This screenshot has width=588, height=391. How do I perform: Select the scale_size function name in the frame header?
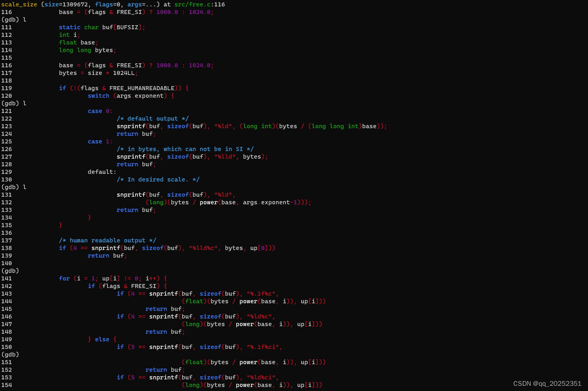click(19, 4)
